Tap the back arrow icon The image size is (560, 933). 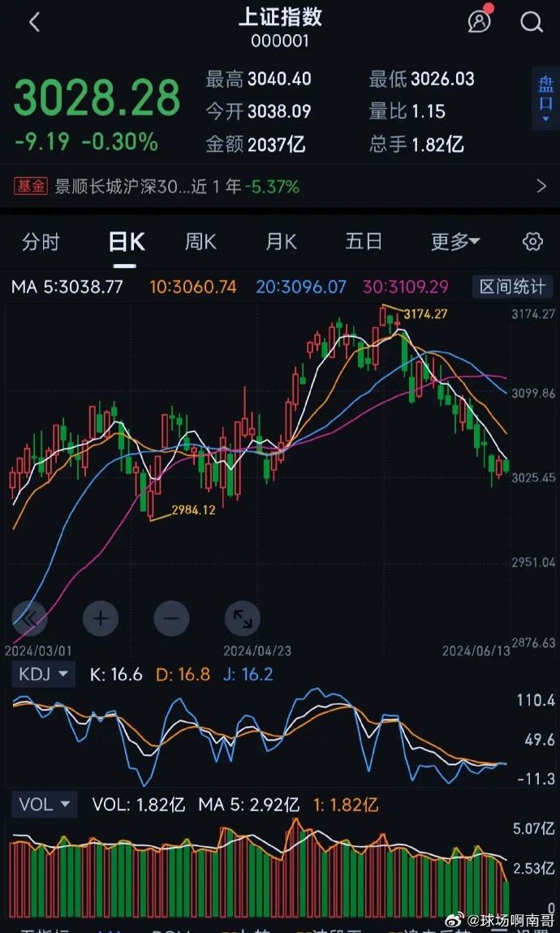click(x=34, y=23)
